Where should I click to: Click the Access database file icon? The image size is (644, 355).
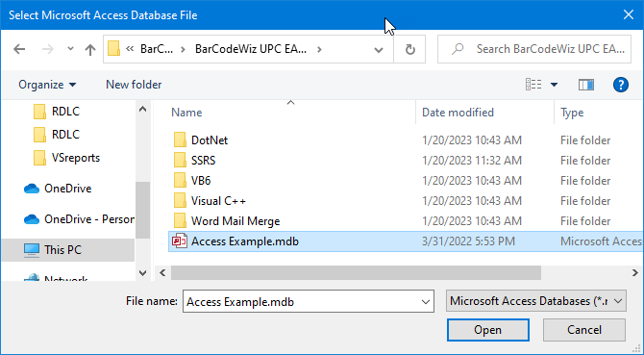click(180, 241)
